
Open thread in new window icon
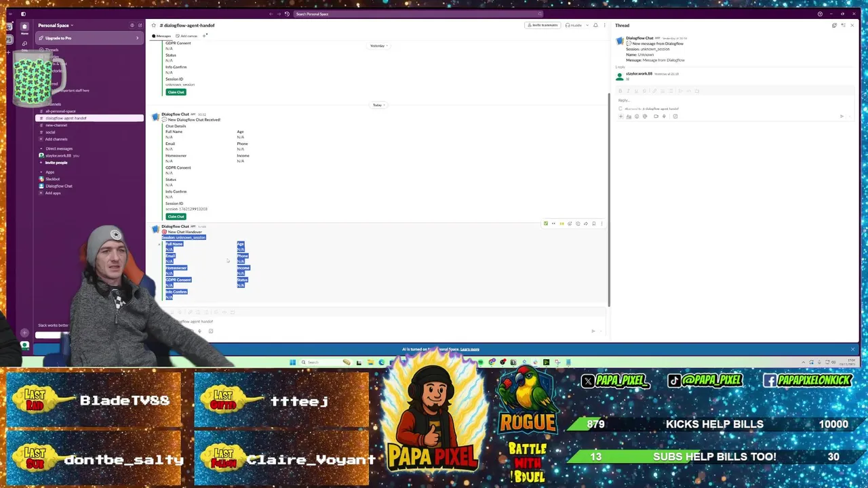(x=834, y=25)
